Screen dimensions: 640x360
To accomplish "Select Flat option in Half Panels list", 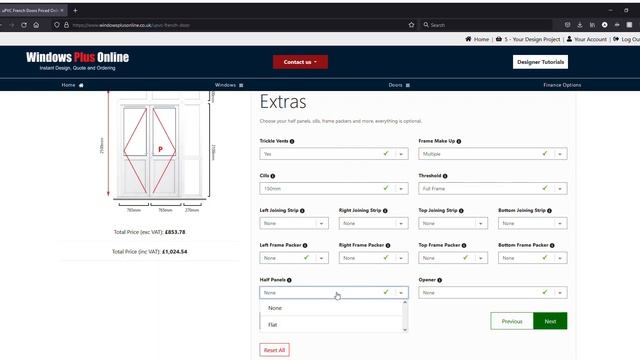I will (331, 324).
